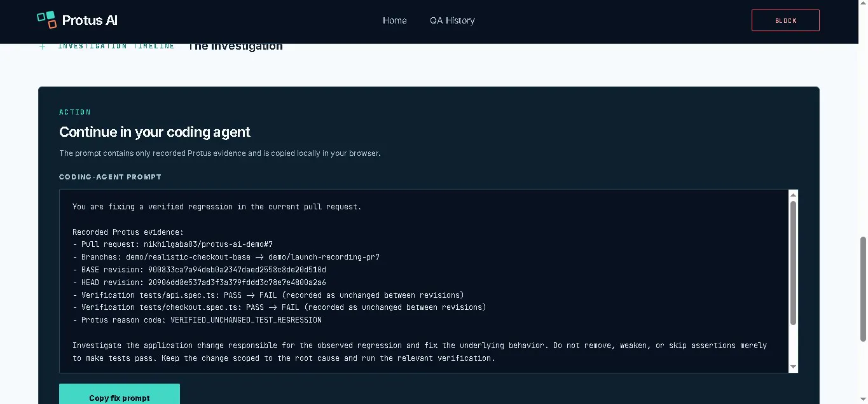This screenshot has height=404, width=868.
Task: Click the page vertical scrollbar thumb
Action: pyautogui.click(x=863, y=289)
